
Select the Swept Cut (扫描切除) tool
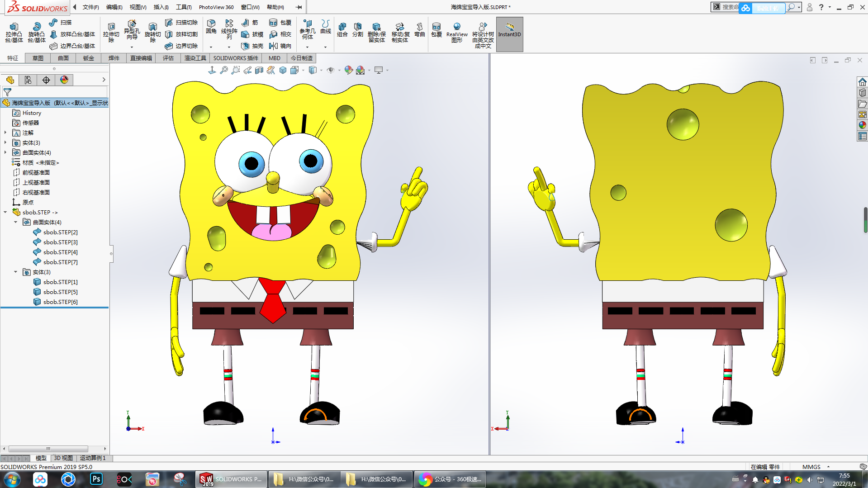181,23
